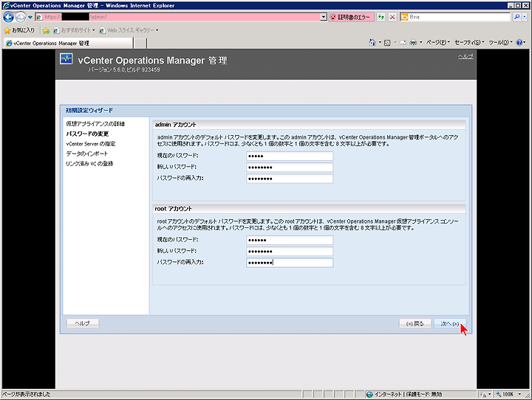The height and width of the screenshot is (400, 532).
Task: Click the Read Mail icon
Action: coord(403,42)
